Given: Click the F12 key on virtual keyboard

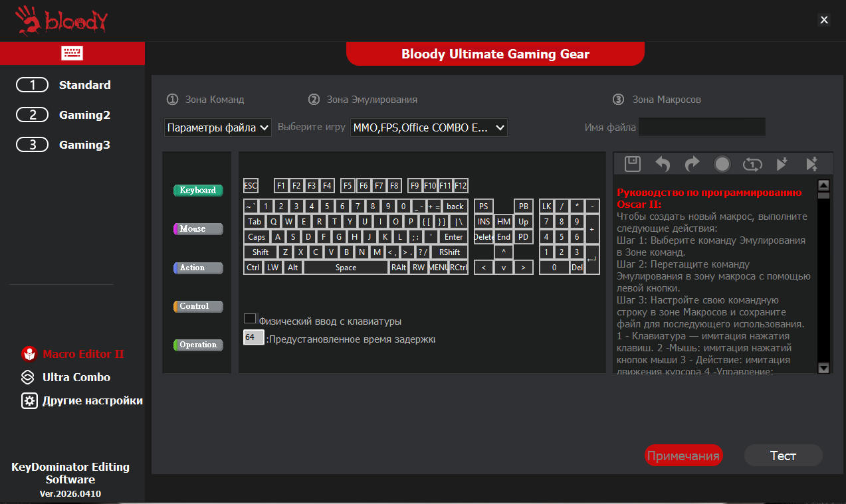Looking at the screenshot, I should coord(461,186).
